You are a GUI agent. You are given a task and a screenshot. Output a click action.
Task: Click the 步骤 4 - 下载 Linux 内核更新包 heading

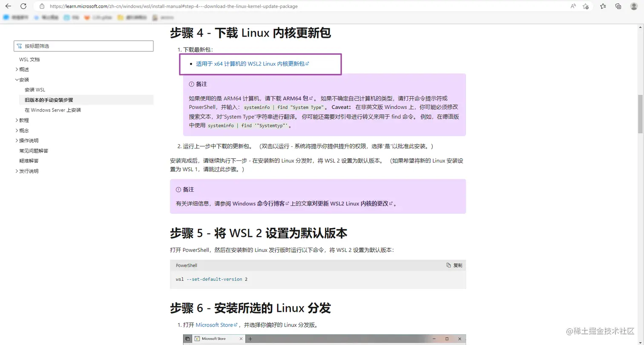pos(250,33)
